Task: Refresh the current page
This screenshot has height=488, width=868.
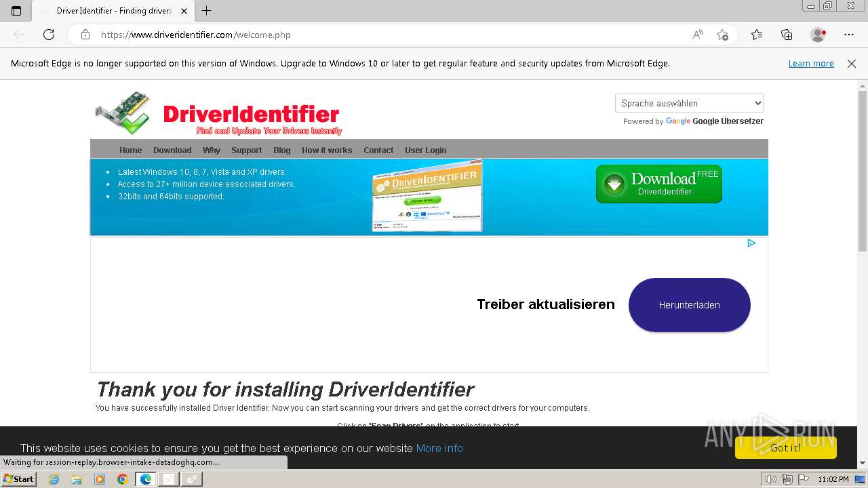Action: [x=49, y=35]
